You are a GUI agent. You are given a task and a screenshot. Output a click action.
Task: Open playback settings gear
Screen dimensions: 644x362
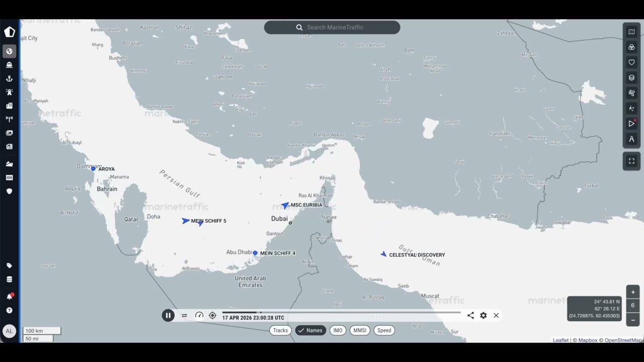[x=484, y=315]
